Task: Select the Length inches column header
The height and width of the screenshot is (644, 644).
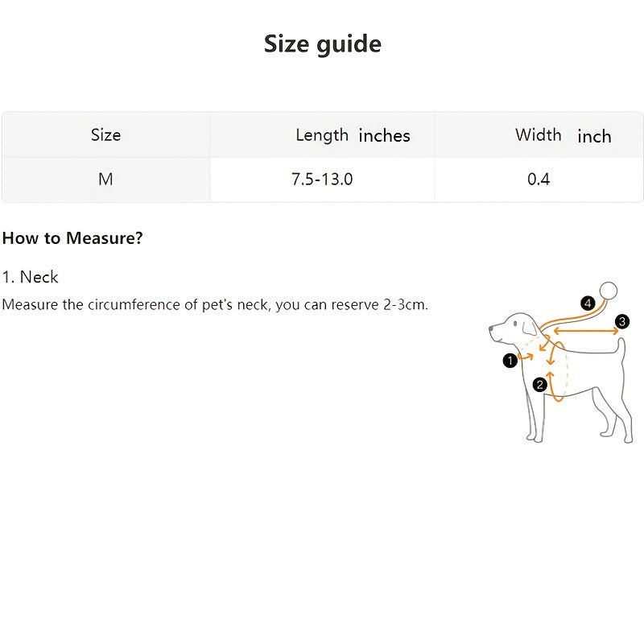Action: 353,135
